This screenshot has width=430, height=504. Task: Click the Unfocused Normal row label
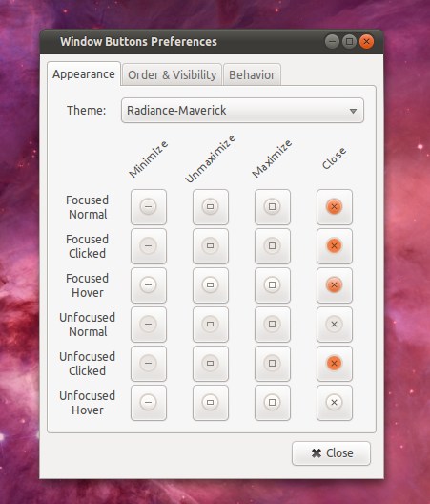pyautogui.click(x=88, y=325)
